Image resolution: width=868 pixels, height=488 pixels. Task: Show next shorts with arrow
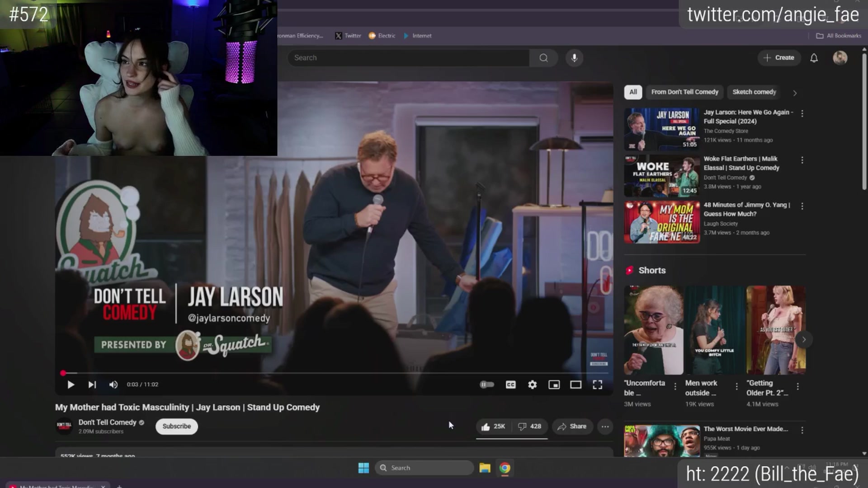(x=804, y=339)
